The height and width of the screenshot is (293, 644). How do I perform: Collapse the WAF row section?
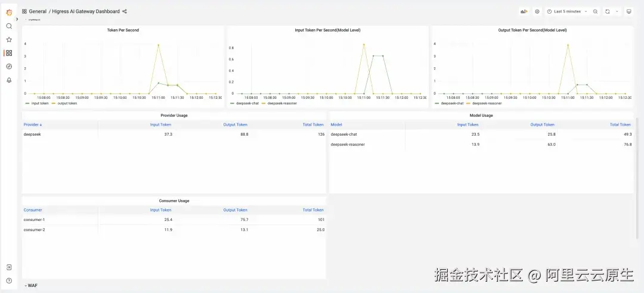pos(31,285)
